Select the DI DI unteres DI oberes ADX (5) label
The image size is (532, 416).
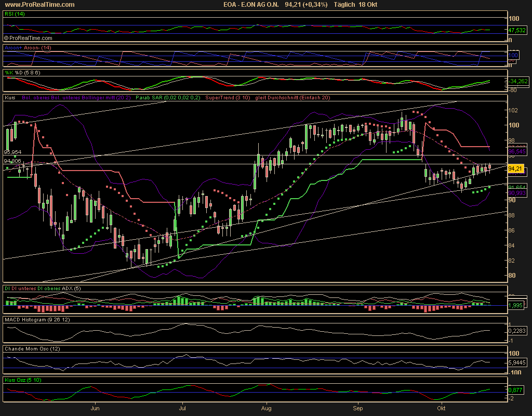(x=43, y=289)
